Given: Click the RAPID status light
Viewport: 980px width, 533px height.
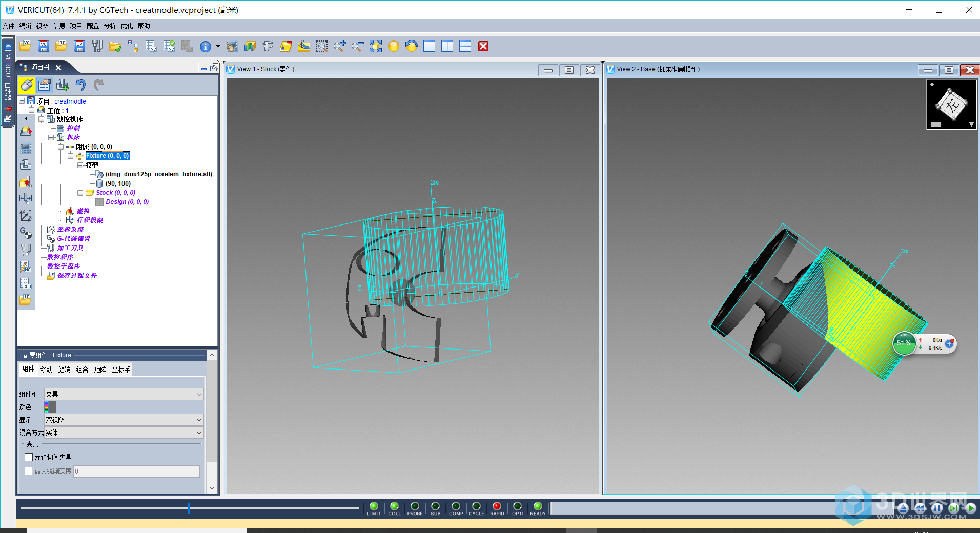Looking at the screenshot, I should click(x=497, y=506).
